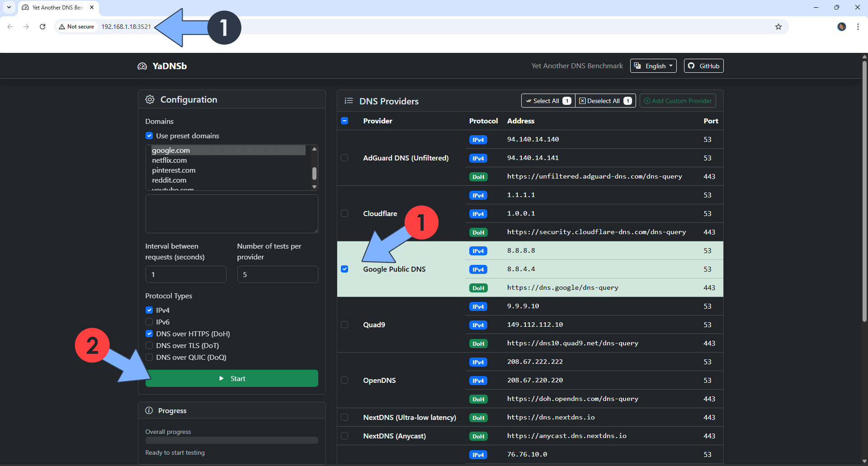Click the Provider column header
Image resolution: width=868 pixels, height=466 pixels.
pos(377,121)
